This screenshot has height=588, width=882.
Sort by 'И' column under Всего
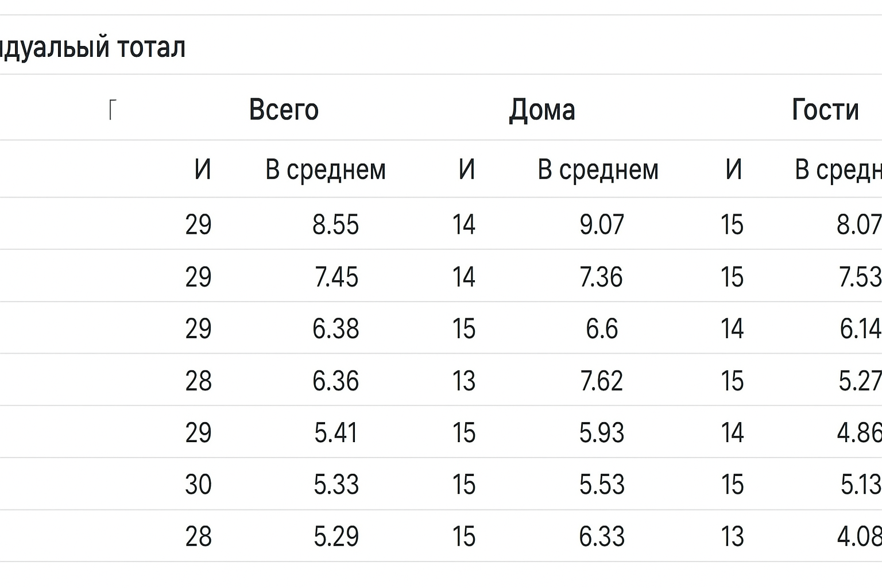[203, 169]
